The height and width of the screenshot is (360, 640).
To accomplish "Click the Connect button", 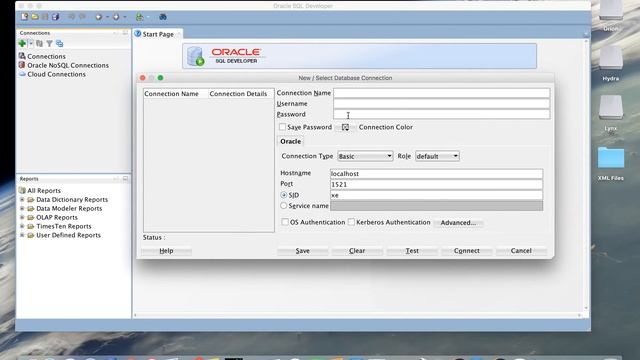I will point(467,251).
